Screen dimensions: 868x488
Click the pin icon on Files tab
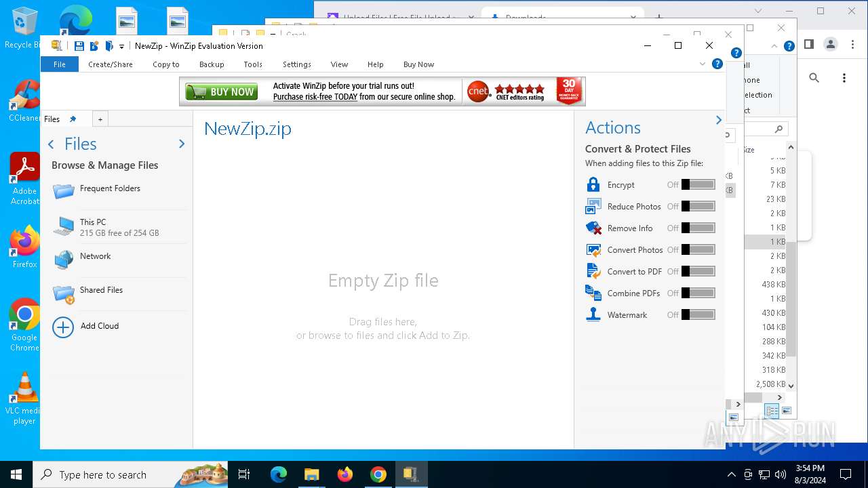click(x=73, y=119)
